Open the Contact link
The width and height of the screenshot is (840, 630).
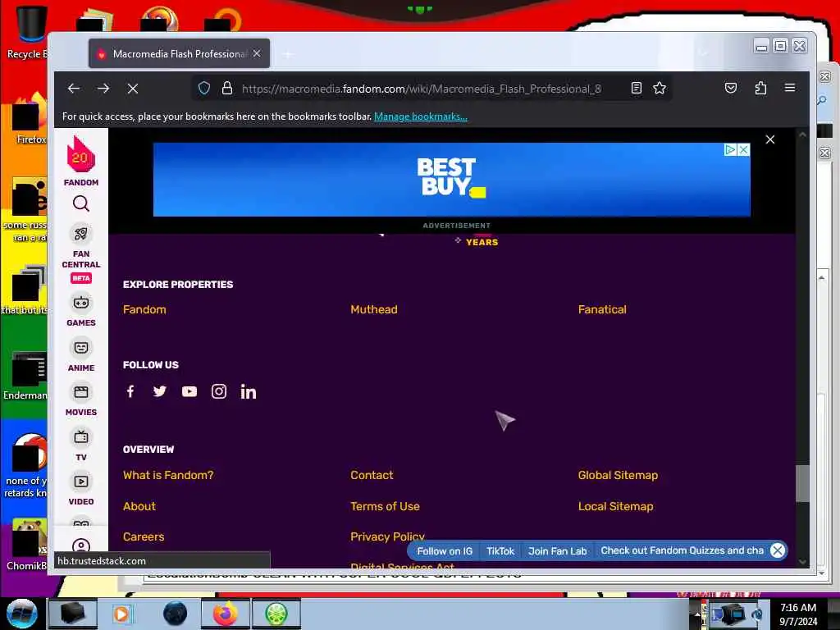click(x=372, y=475)
